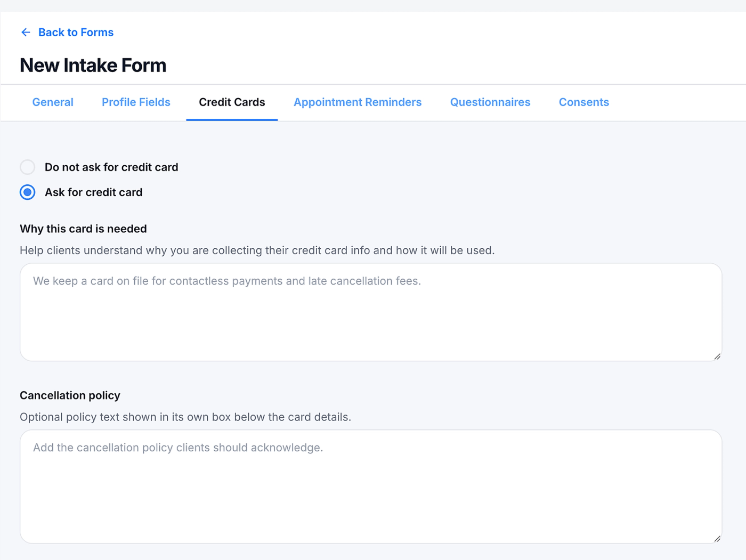
Task: Open the Profile Fields tab
Action: click(x=136, y=102)
